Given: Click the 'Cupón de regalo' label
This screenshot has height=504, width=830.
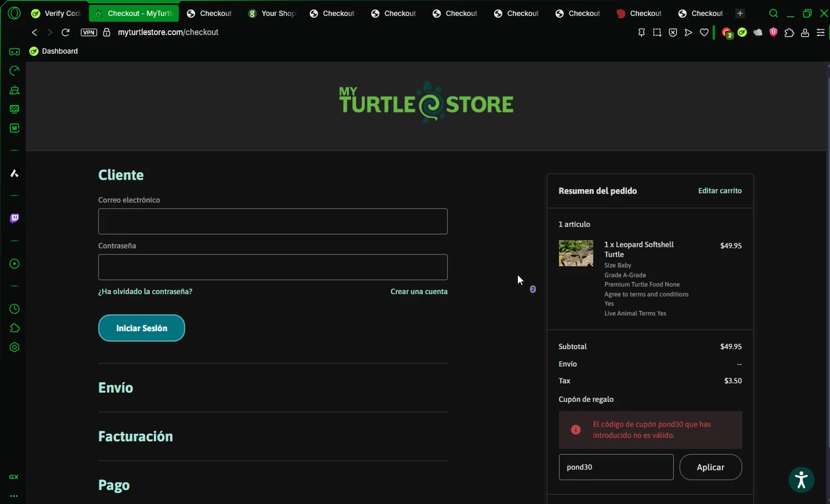Looking at the screenshot, I should point(586,399).
